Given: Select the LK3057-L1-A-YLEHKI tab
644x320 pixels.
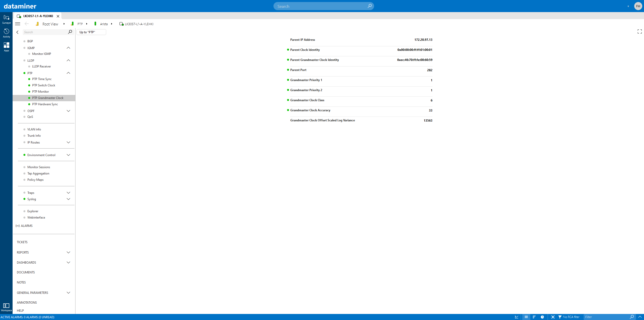Looking at the screenshot, I should click(x=38, y=16).
